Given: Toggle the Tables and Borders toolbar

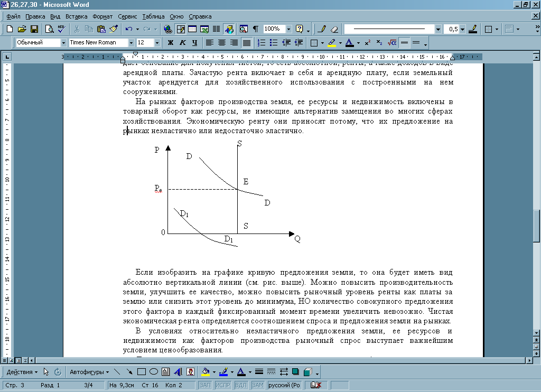Looking at the screenshot, I should point(181,29).
